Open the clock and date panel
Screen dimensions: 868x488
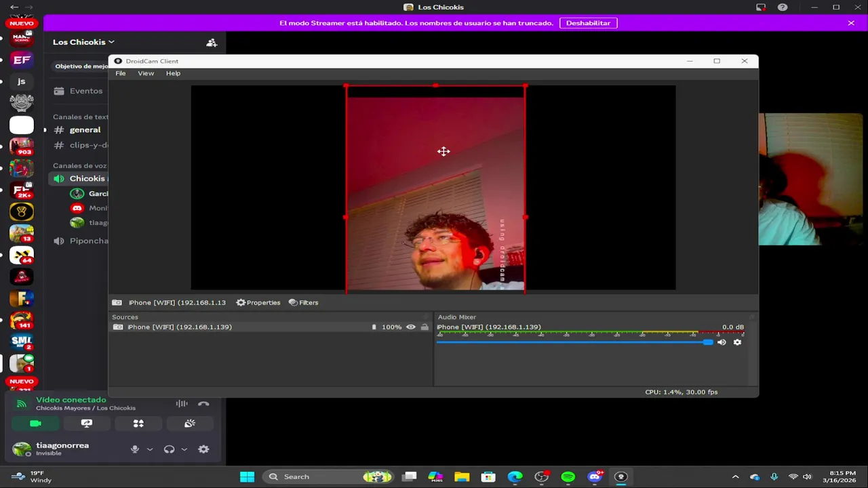840,476
